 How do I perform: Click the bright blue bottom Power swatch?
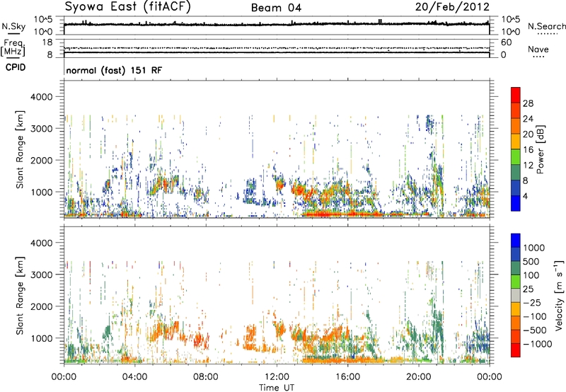(x=516, y=203)
